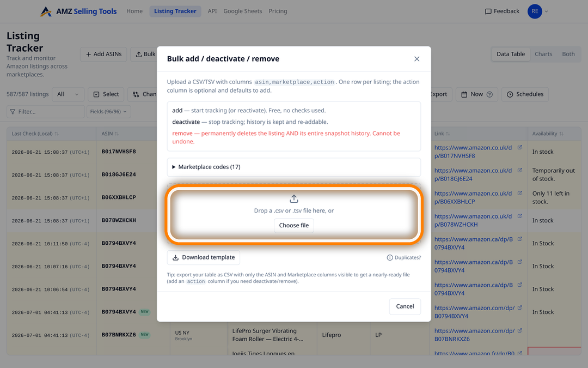The width and height of the screenshot is (588, 368).
Task: Click 'Only 11 left in stock.' cell
Action: point(551,197)
